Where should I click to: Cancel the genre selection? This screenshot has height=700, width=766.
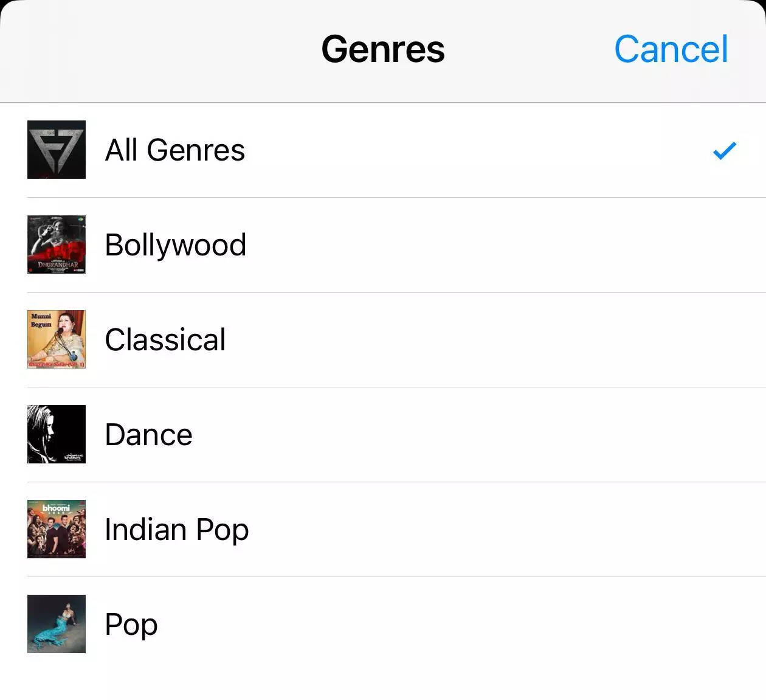coord(671,49)
